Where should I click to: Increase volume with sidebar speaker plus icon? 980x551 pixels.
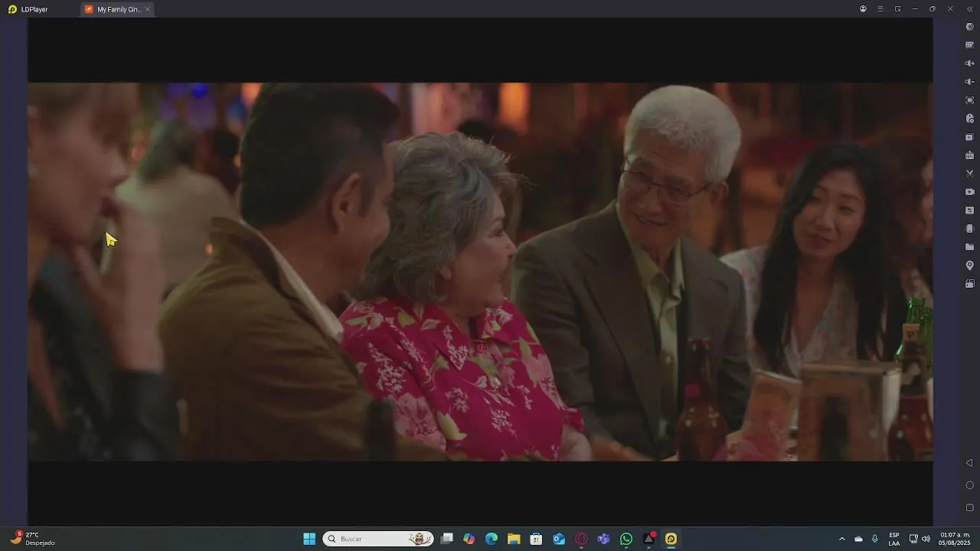969,64
